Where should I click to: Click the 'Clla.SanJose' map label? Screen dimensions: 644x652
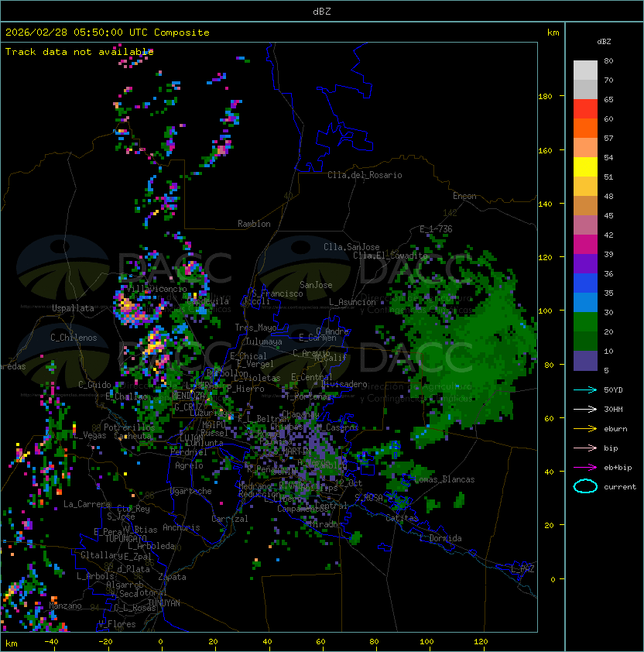pyautogui.click(x=351, y=247)
